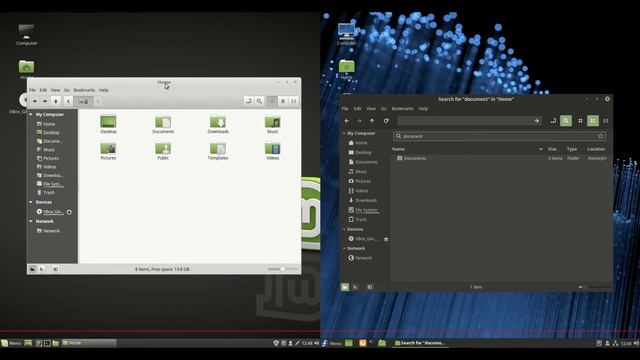This screenshot has height=360, width=640.
Task: Open View menu in the light window
Action: (56, 90)
